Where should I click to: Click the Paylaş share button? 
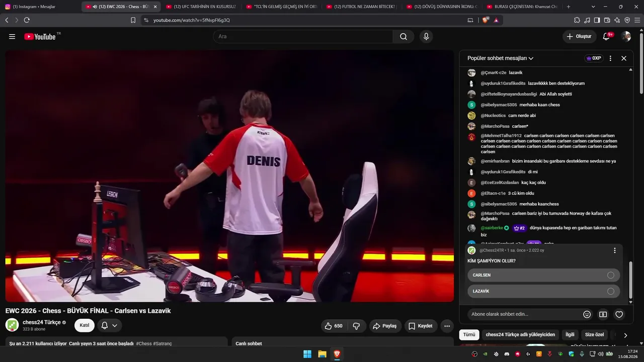(x=385, y=326)
